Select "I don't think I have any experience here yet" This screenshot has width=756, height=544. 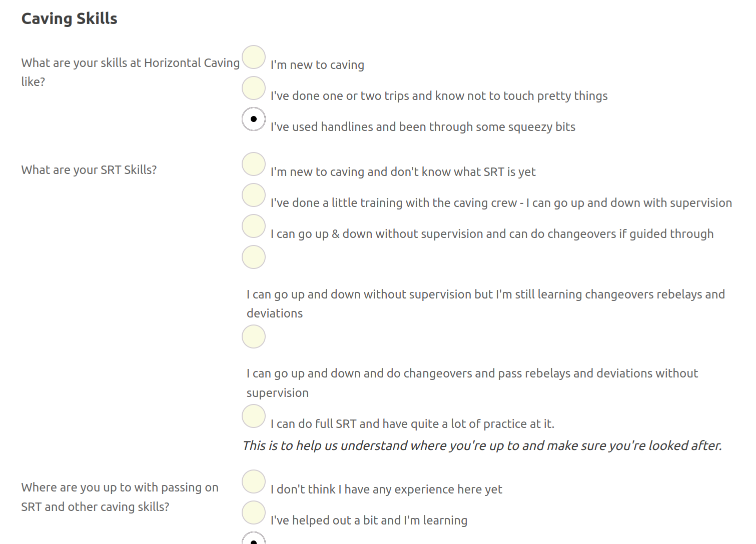coord(253,482)
